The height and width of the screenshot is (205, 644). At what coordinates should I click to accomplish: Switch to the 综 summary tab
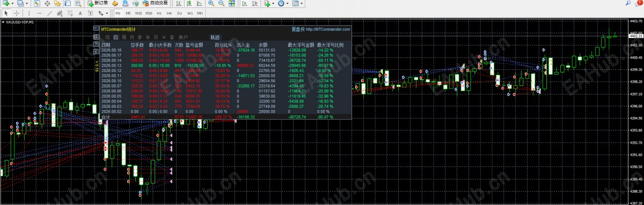[107, 38]
